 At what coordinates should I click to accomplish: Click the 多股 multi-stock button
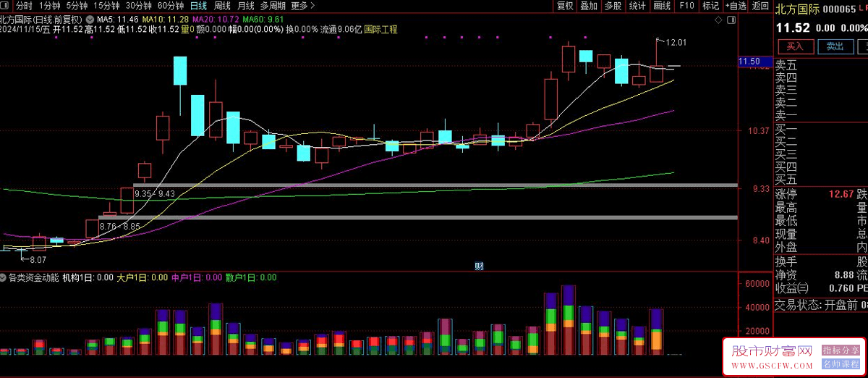613,6
